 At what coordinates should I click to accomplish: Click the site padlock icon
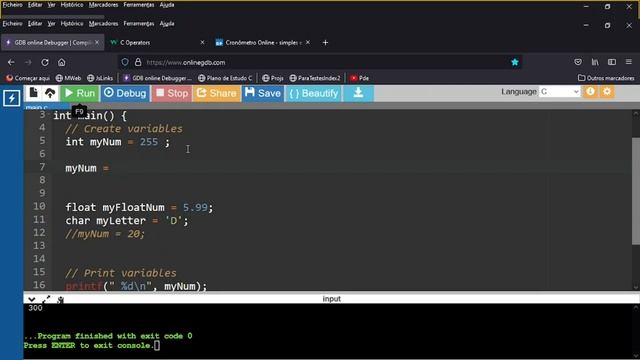coord(138,62)
